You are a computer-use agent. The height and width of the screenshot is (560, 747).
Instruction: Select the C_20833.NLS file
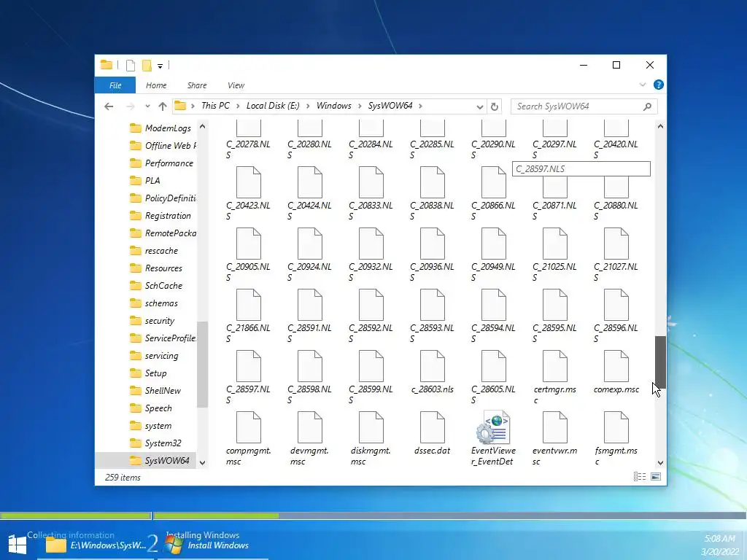371,193
